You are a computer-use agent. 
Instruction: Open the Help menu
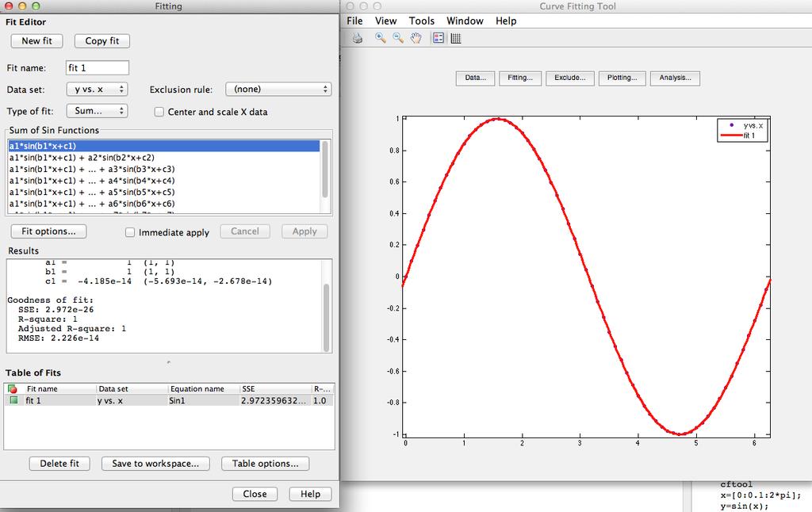click(x=506, y=21)
